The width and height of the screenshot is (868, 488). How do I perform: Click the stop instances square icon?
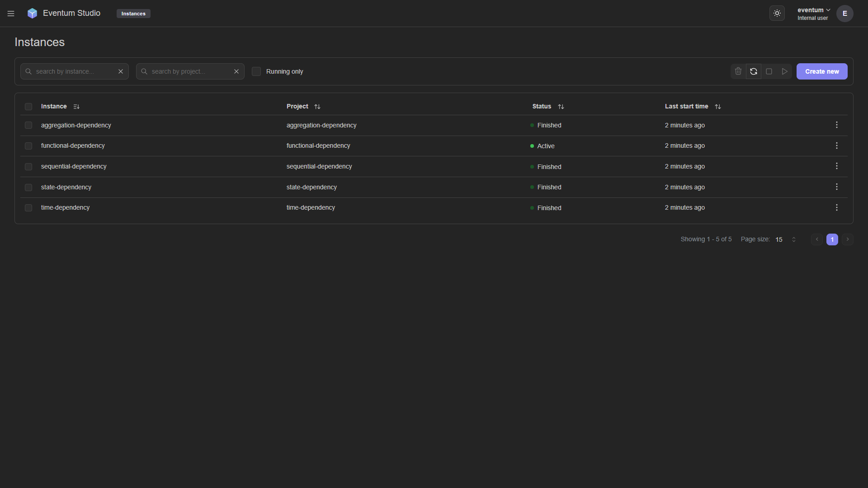tap(769, 71)
